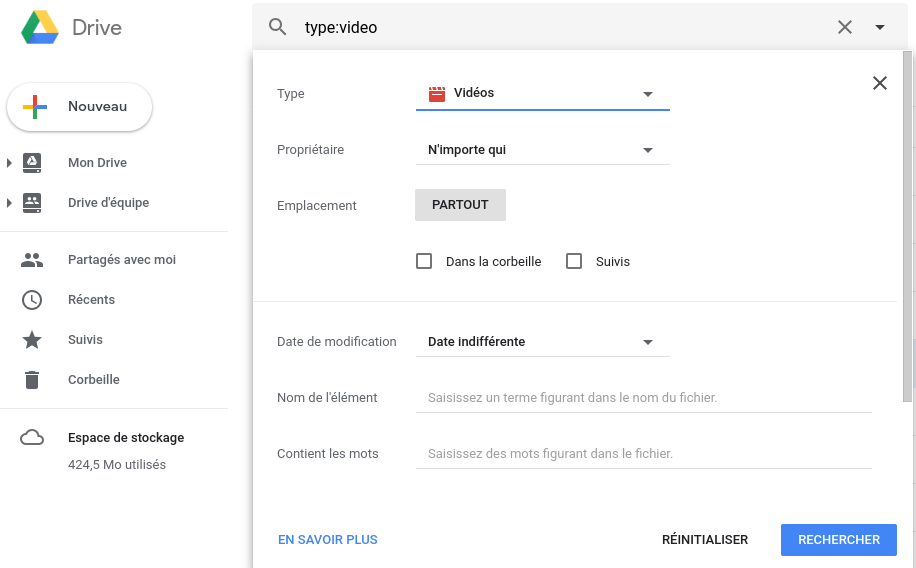Expand the Mon Drive tree
Screen dimensions: 916x568
[9, 163]
